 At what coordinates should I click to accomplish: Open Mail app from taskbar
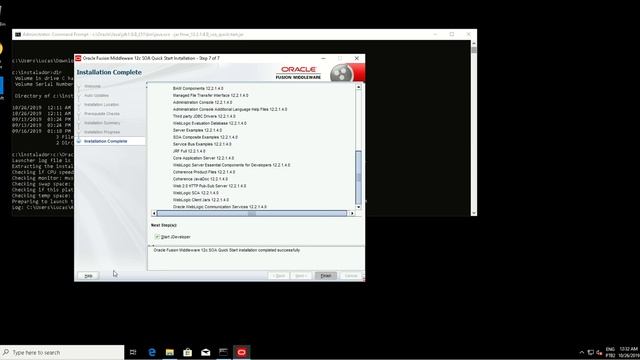pyautogui.click(x=205, y=352)
